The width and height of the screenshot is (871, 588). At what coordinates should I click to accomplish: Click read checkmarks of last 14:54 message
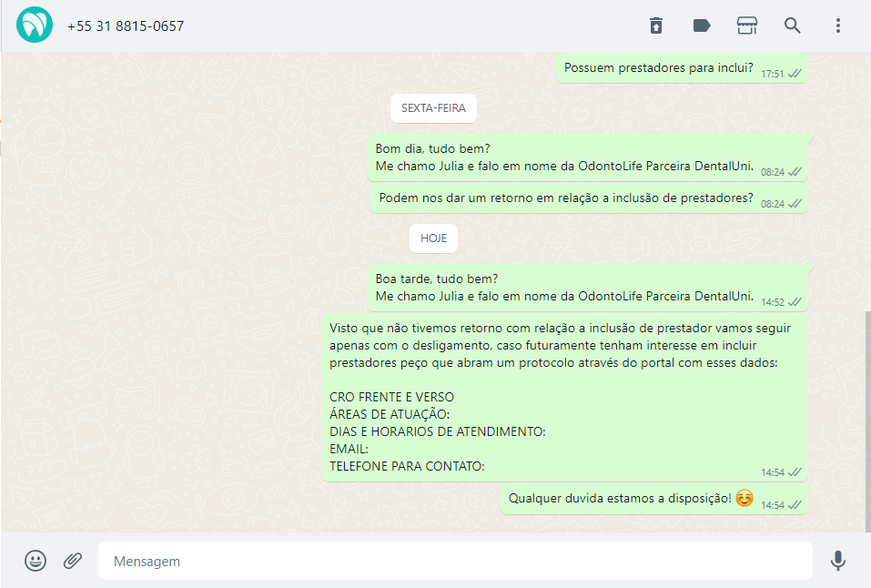795,504
